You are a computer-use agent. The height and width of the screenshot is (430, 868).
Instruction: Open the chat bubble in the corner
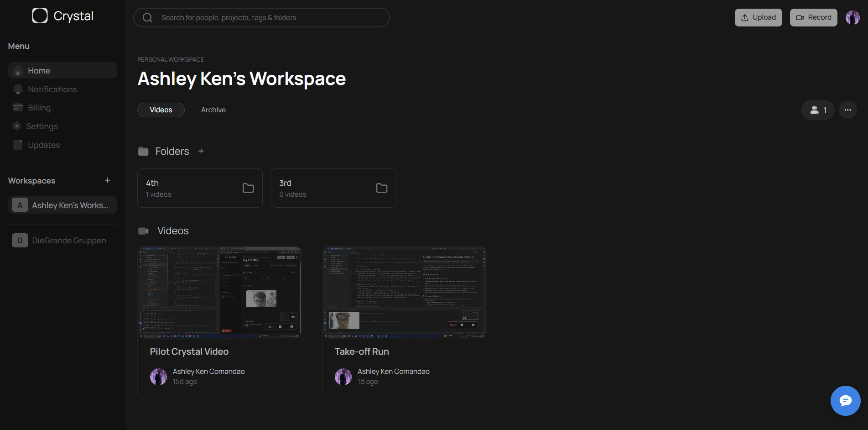(x=846, y=401)
